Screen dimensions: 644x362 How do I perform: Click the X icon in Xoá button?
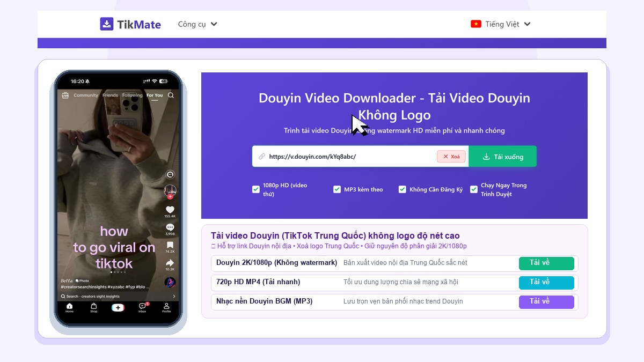pos(445,157)
